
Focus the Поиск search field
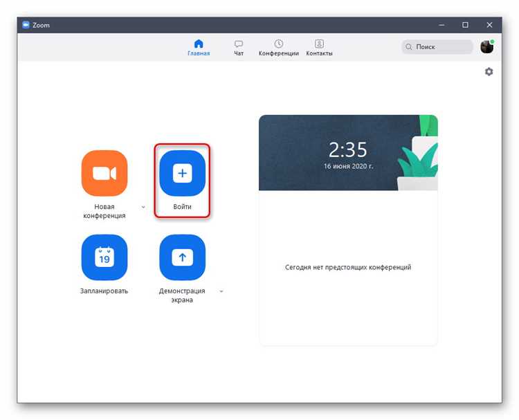pyautogui.click(x=437, y=46)
